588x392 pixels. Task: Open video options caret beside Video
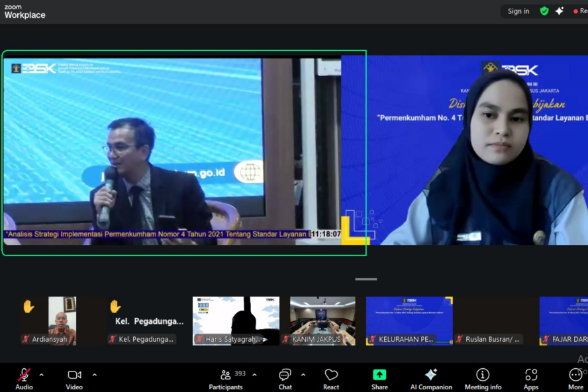[94, 375]
